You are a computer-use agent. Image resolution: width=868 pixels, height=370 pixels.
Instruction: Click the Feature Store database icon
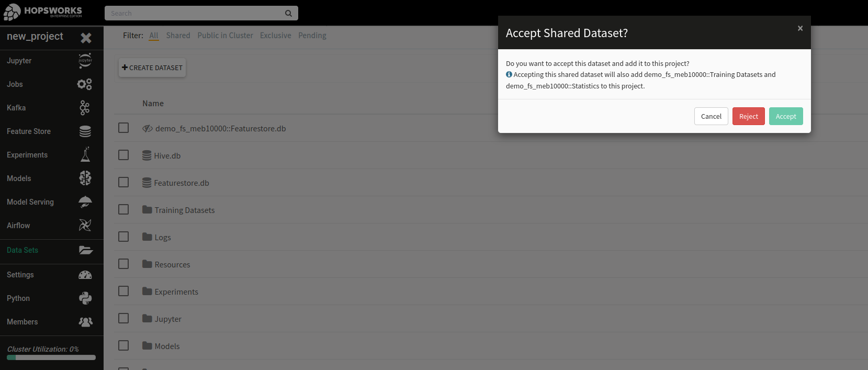pos(85,131)
